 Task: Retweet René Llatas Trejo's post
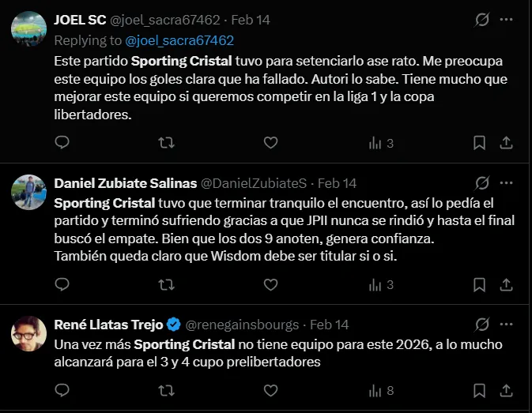(167, 390)
